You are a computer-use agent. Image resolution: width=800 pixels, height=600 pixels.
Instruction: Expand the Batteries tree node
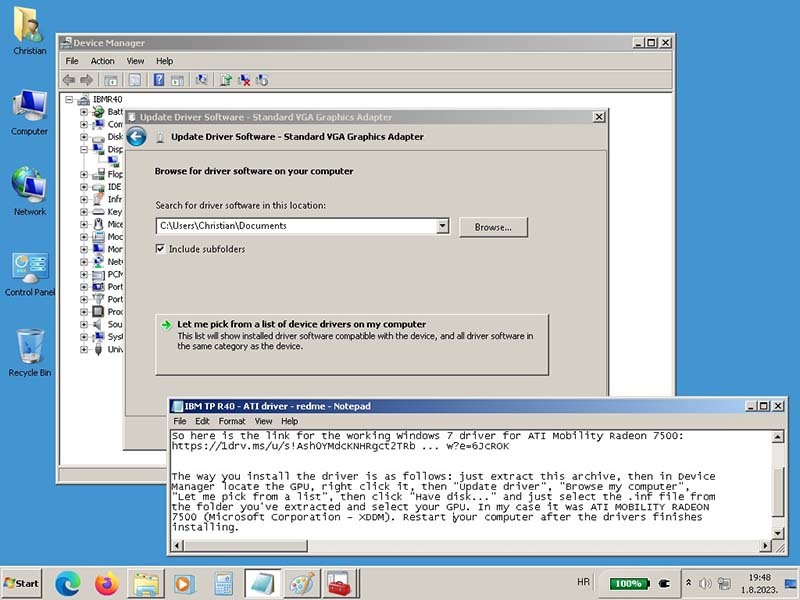[x=84, y=112]
